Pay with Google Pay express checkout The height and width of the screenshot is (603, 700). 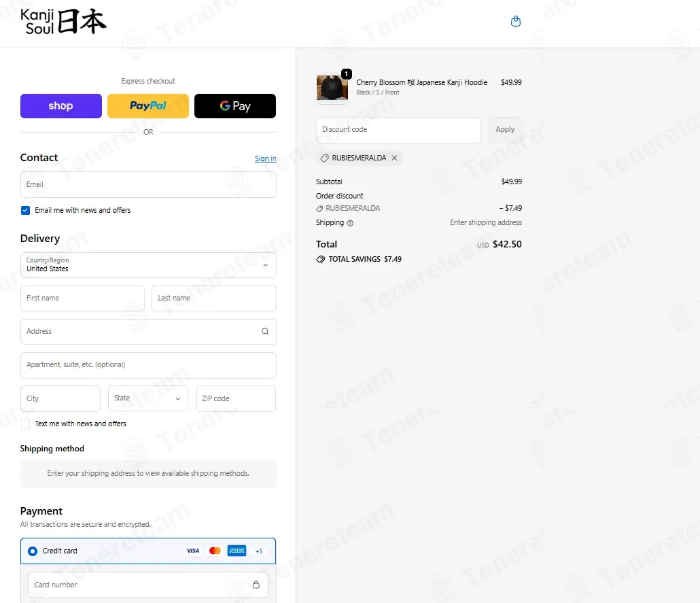click(x=235, y=106)
